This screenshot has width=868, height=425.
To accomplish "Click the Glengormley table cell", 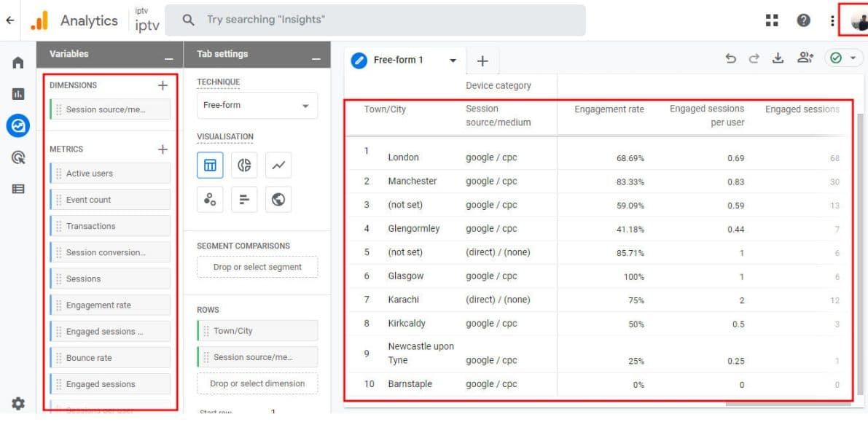I will pos(414,229).
